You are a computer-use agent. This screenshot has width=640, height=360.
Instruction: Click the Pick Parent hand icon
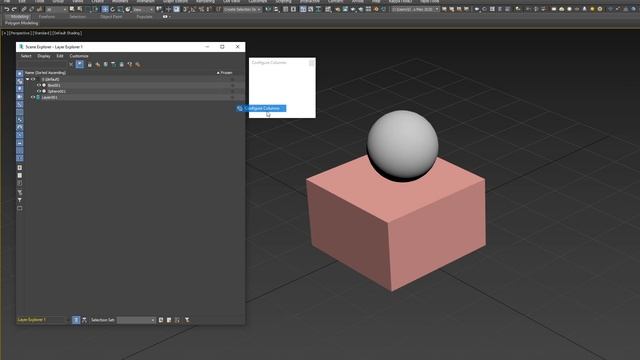[x=98, y=64]
